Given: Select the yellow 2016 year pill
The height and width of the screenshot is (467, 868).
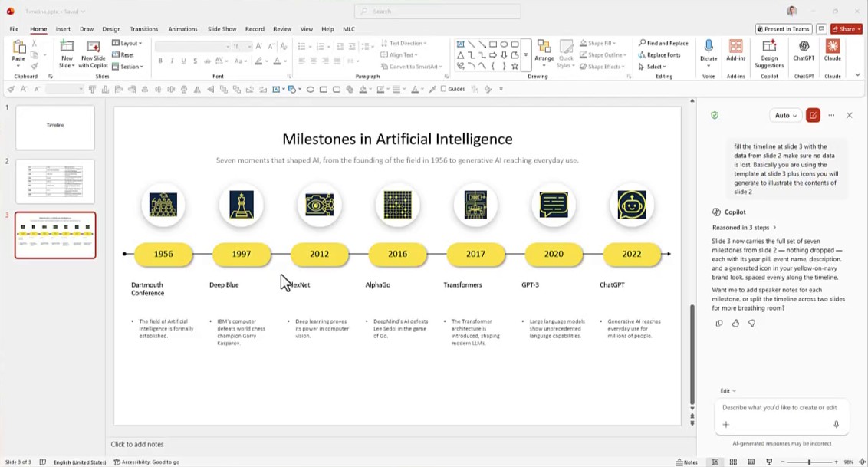Looking at the screenshot, I should tap(397, 254).
